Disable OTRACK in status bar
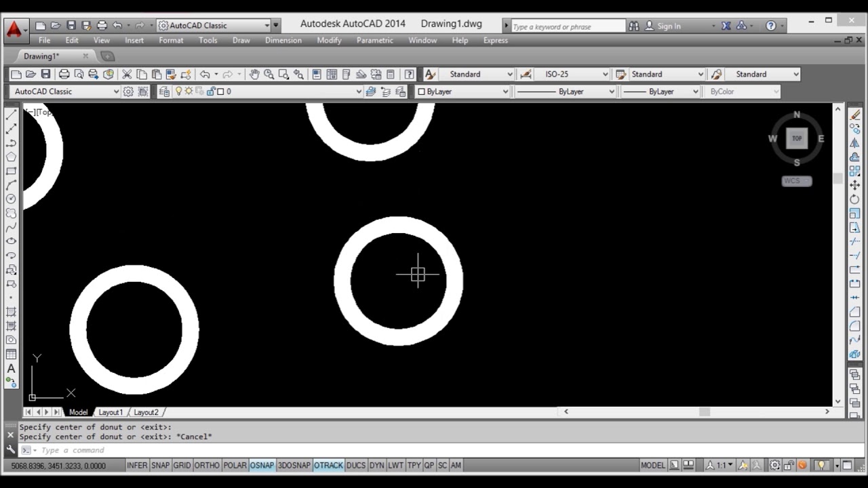The width and height of the screenshot is (868, 488). (328, 466)
